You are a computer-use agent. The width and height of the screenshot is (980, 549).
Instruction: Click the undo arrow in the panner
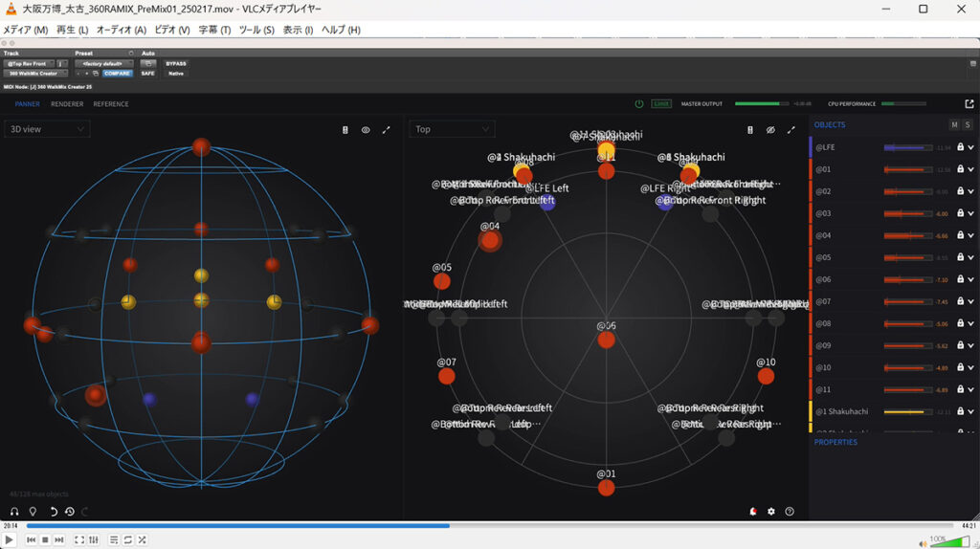(54, 512)
